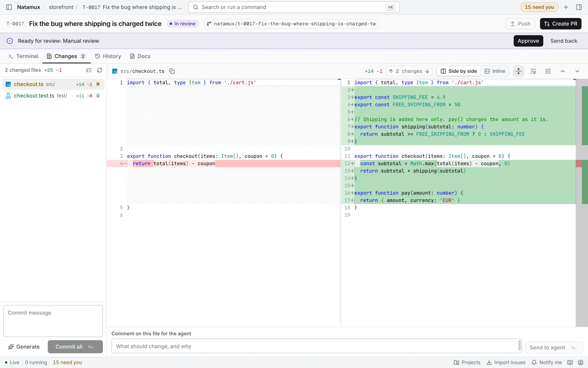Switch to the Changes tab
Image resolution: width=588 pixels, height=368 pixels.
tap(66, 56)
